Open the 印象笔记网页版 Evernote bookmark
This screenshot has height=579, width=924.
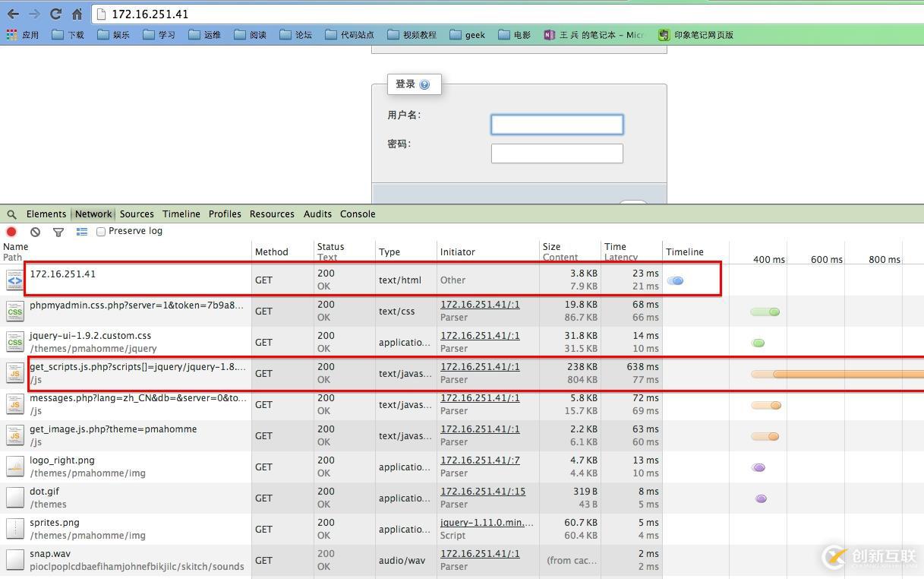pos(696,35)
